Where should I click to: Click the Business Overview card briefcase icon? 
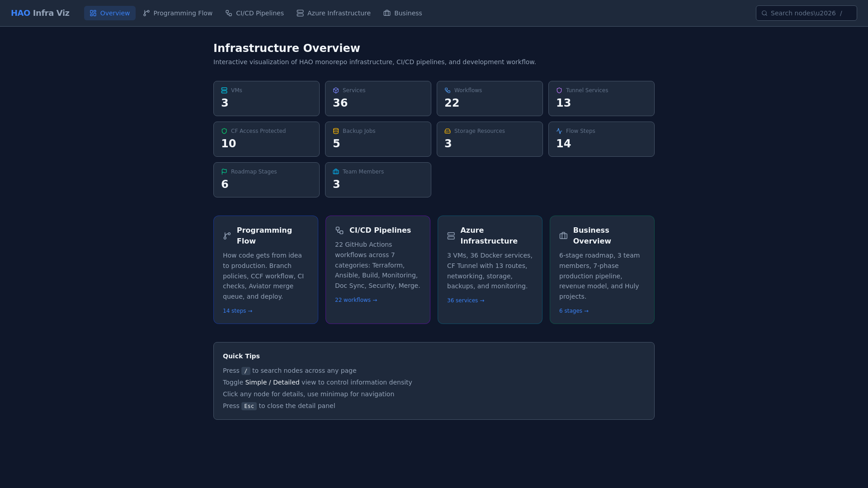coord(563,236)
